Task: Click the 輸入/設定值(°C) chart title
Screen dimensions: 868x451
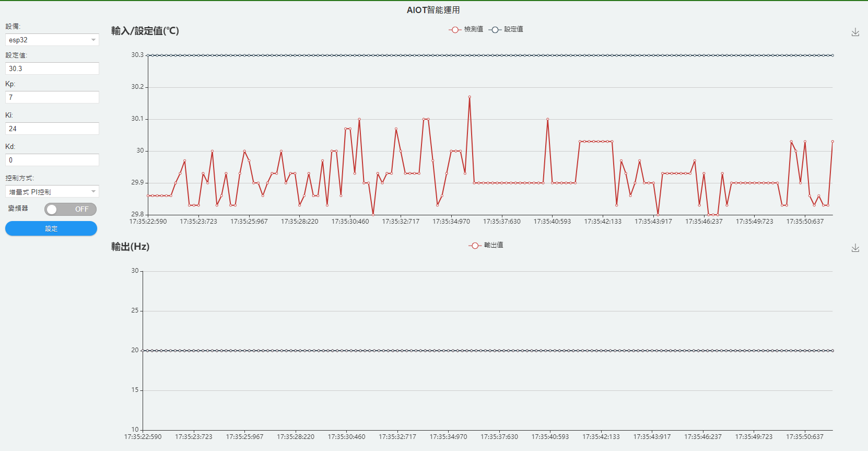Action: [145, 31]
